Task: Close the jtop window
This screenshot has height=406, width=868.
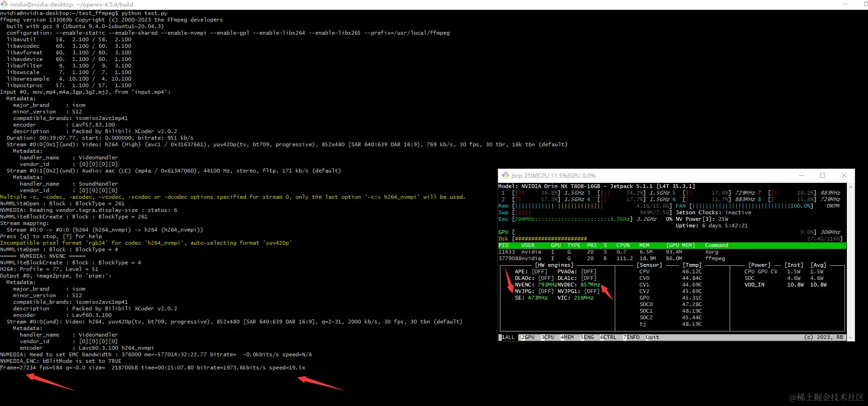Action: coord(844,175)
